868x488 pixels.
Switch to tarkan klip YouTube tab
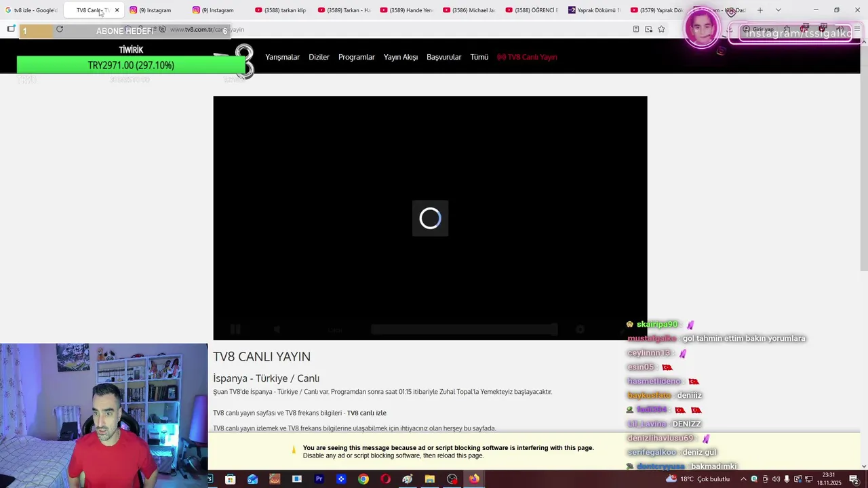pyautogui.click(x=281, y=10)
